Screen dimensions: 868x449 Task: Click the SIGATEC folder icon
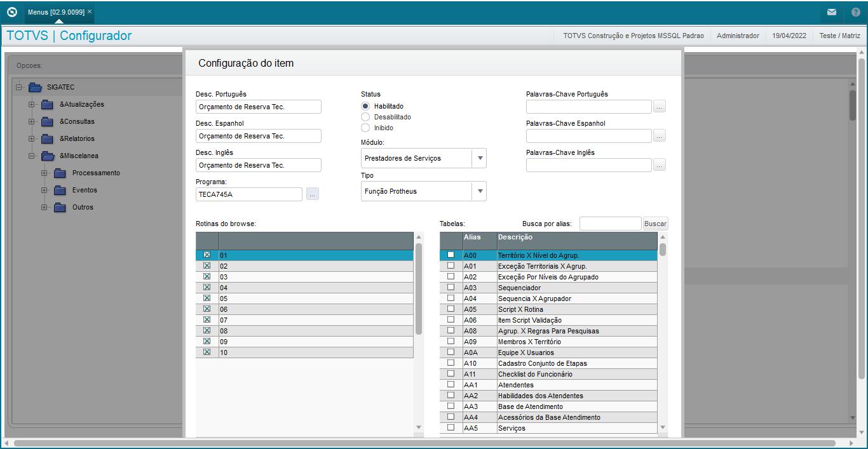pyautogui.click(x=35, y=87)
